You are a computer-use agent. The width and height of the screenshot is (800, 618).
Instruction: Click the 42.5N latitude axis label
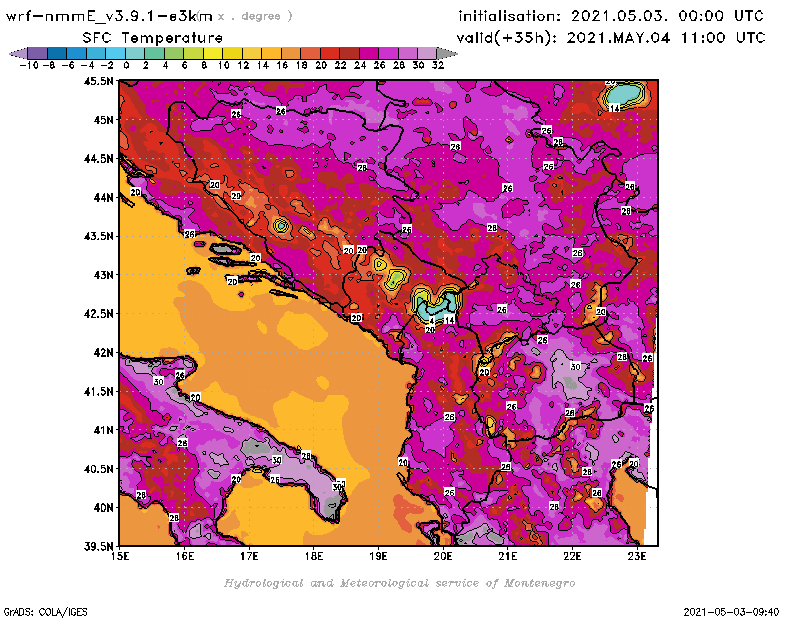pos(98,314)
